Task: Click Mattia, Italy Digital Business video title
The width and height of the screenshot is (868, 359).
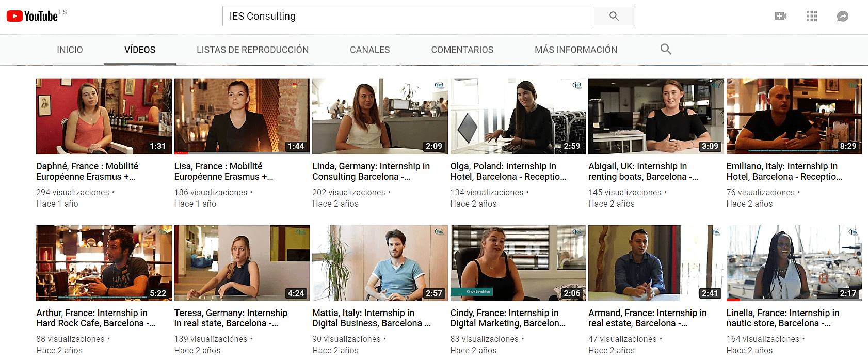Action: [x=371, y=318]
